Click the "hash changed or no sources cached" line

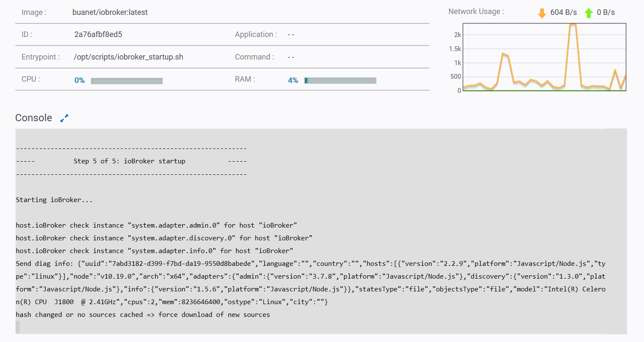143,314
